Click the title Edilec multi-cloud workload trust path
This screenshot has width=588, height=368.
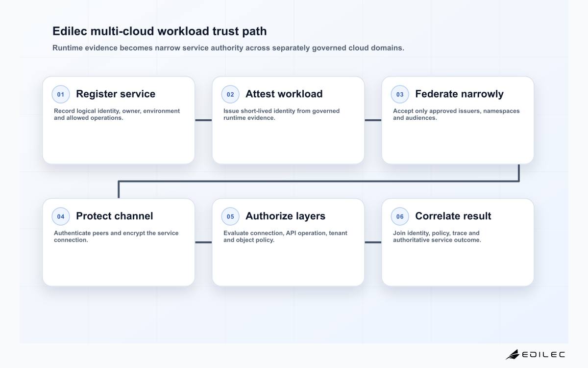[160, 31]
